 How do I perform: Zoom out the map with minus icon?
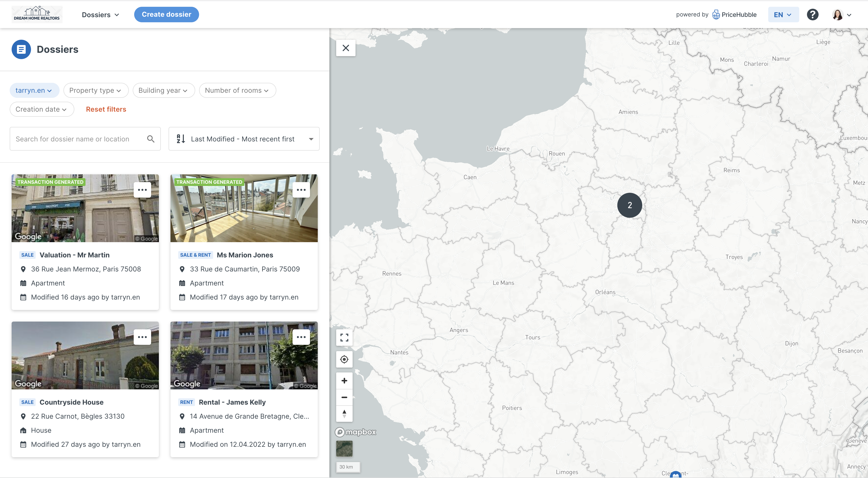coord(344,397)
